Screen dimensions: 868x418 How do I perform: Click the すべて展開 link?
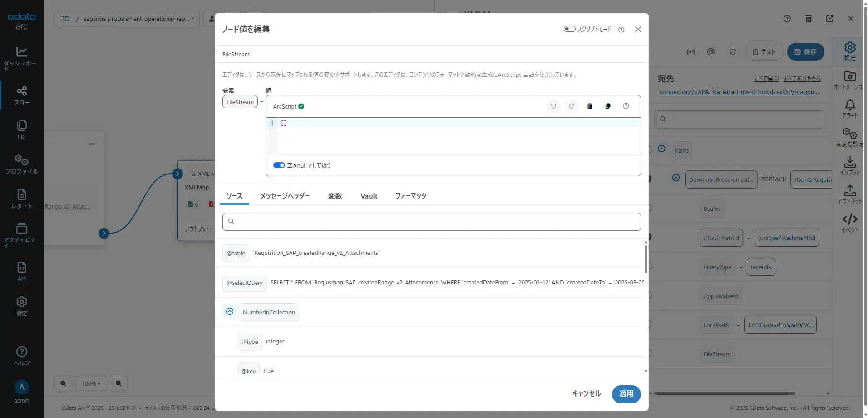pyautogui.click(x=766, y=79)
